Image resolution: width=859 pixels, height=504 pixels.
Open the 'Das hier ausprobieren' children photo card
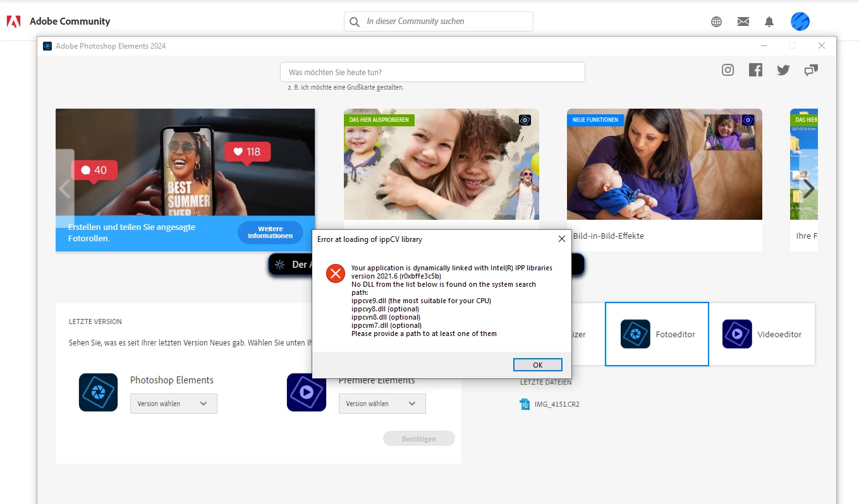coord(441,164)
